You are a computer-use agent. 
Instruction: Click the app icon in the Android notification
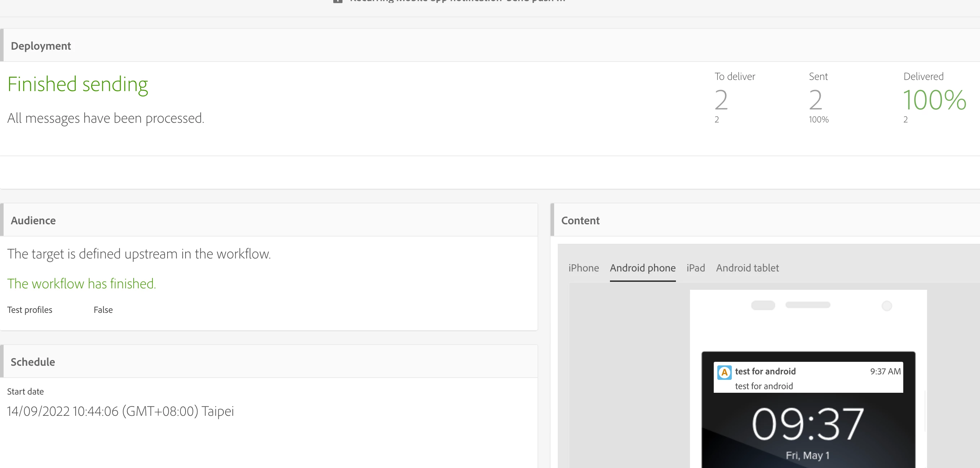(x=724, y=372)
